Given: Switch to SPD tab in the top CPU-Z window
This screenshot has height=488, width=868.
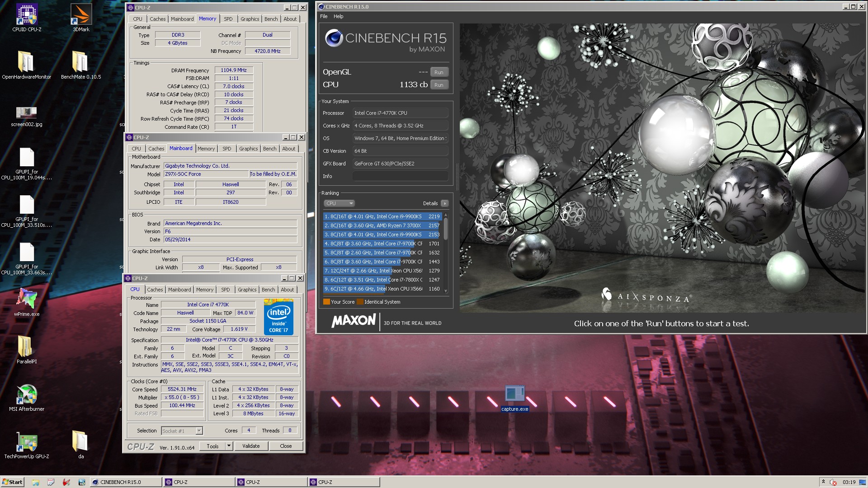Looking at the screenshot, I should (x=228, y=19).
